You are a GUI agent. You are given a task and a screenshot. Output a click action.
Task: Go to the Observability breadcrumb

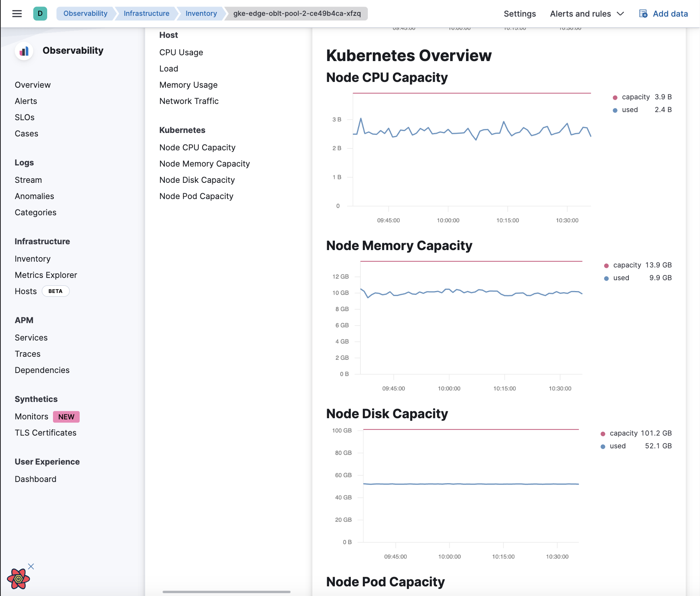point(85,14)
